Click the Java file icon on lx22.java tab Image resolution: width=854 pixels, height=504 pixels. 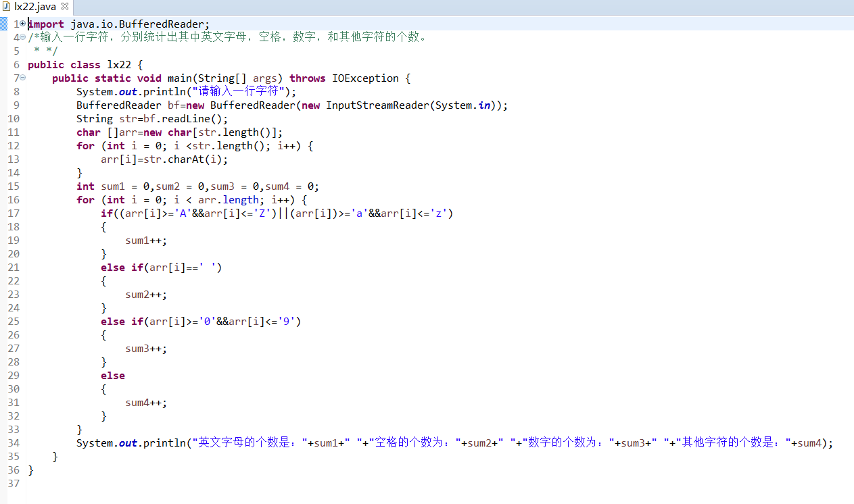point(7,7)
